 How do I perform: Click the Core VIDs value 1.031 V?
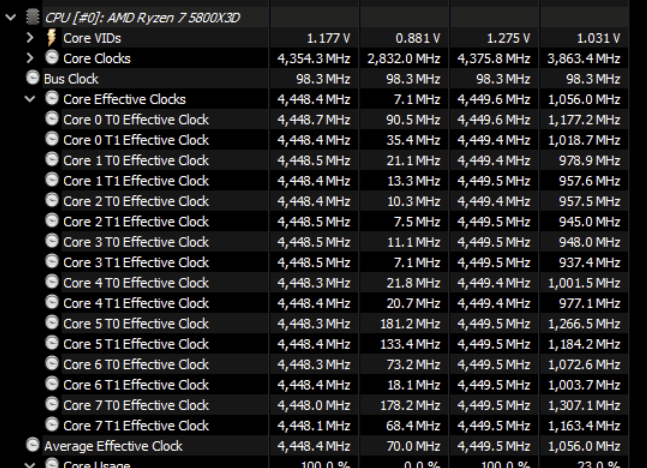[x=598, y=38]
